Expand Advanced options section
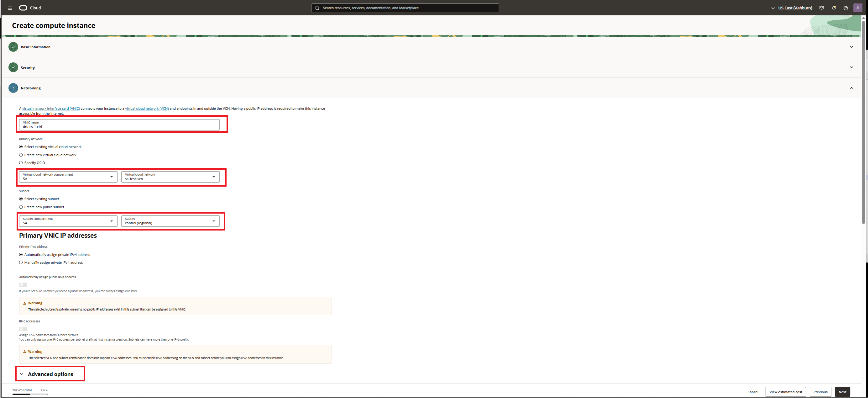Image resolution: width=868 pixels, height=398 pixels. pos(50,374)
